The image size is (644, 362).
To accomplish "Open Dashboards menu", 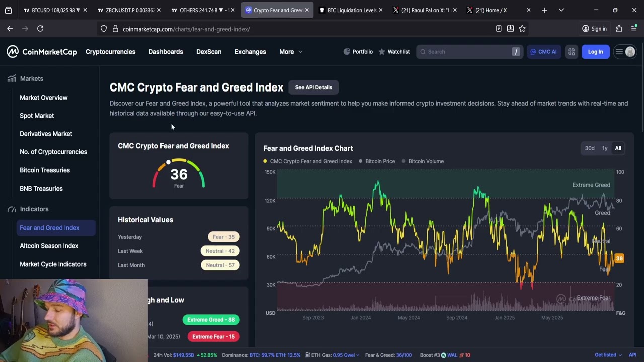I will coord(166,52).
